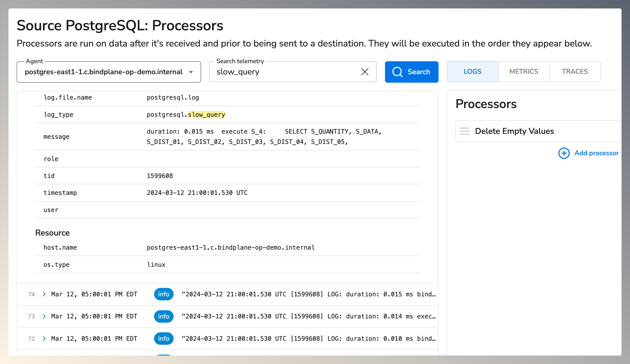Click the plus circle Add processor icon
This screenshot has width=630, height=364.
[x=564, y=153]
